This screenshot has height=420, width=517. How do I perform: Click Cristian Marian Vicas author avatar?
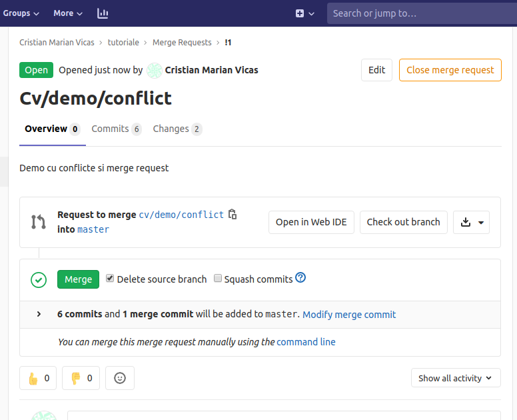[x=155, y=70]
